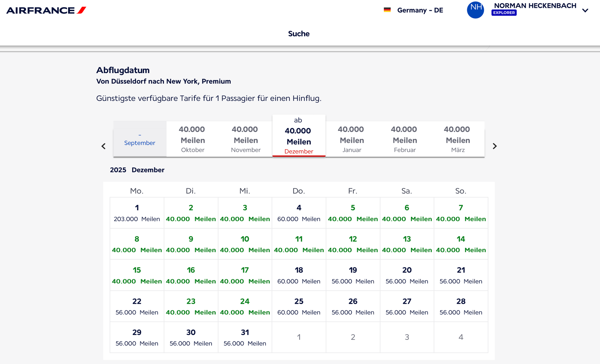Select the März month tab
Image resolution: width=600 pixels, height=364 pixels.
pos(458,139)
